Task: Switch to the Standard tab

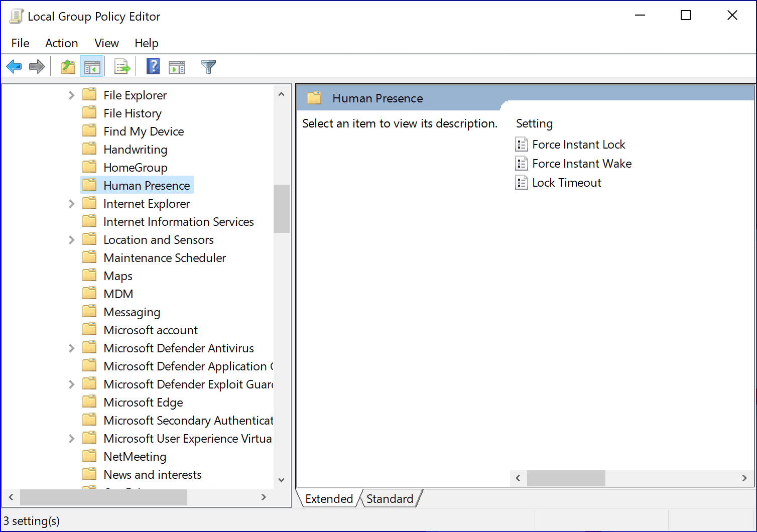Action: point(390,499)
